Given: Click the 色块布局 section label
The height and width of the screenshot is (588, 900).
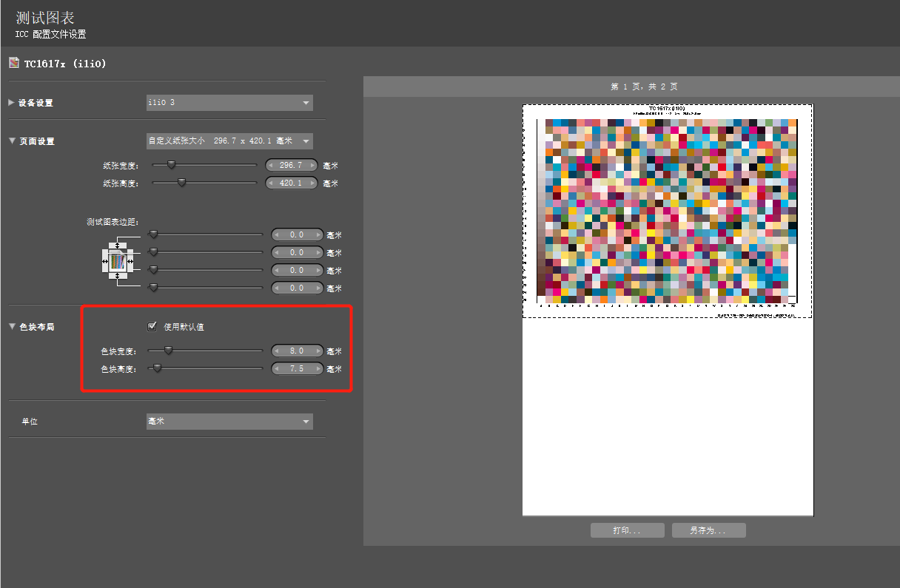Looking at the screenshot, I should click(36, 327).
